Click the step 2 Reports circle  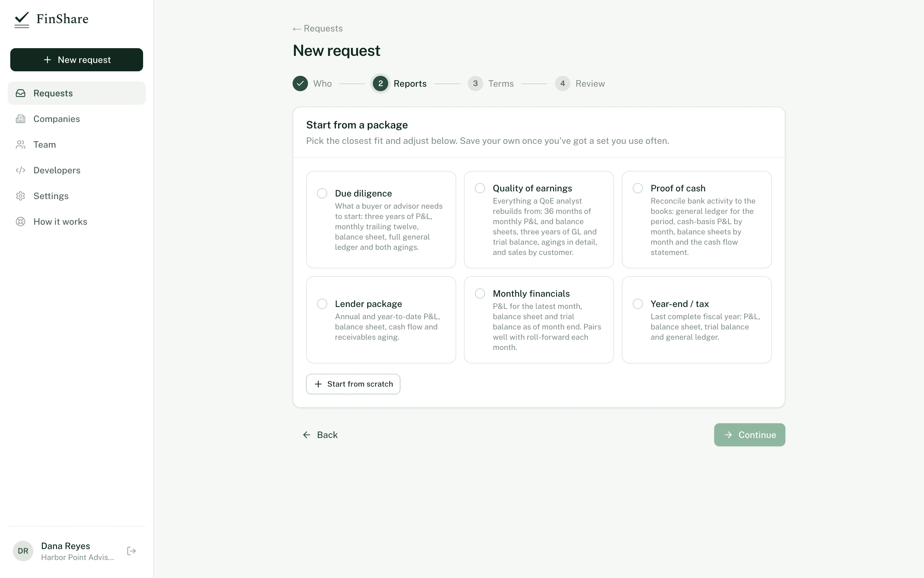click(380, 83)
